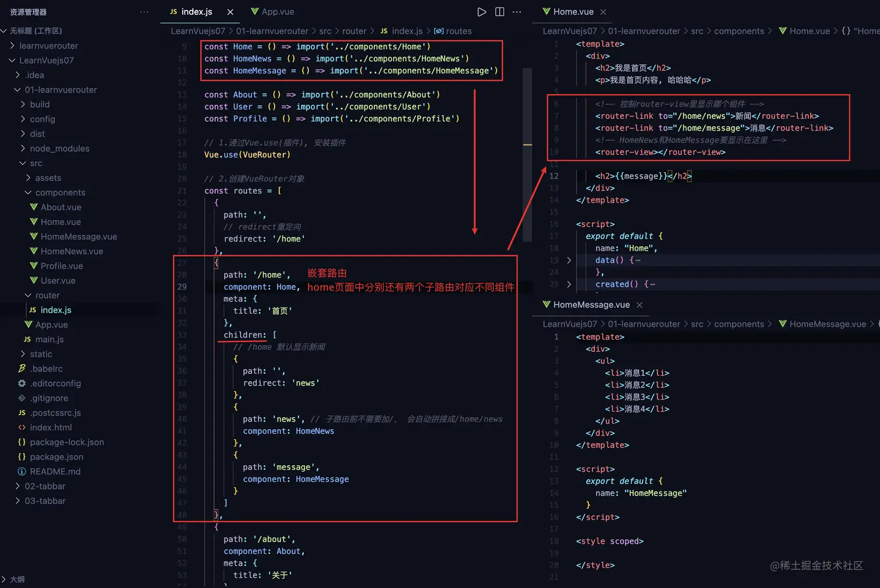Viewport: 880px width, 588px height.
Task: Expand the config folder
Action: pyautogui.click(x=42, y=119)
